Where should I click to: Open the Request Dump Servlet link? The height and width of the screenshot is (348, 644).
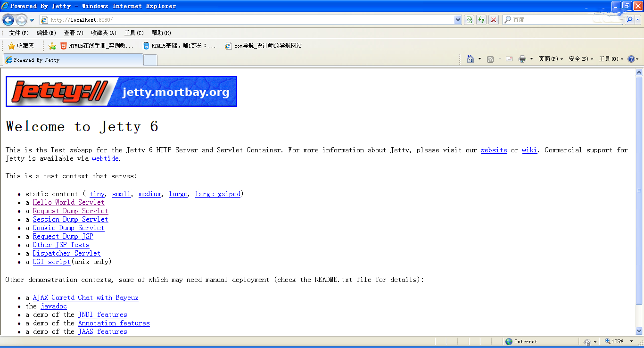click(70, 211)
